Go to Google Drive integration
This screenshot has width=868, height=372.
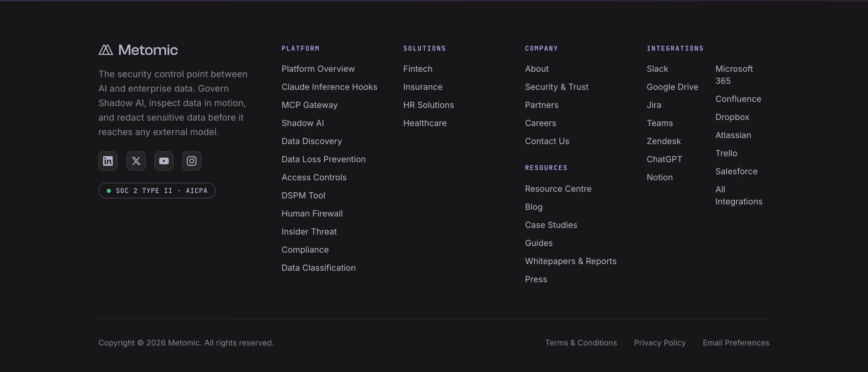(673, 87)
